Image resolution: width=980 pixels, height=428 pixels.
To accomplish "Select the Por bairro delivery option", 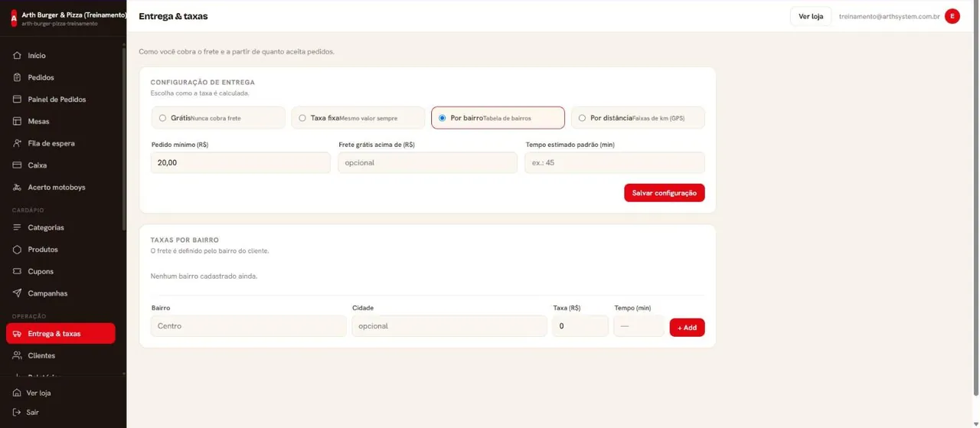I will pos(498,118).
